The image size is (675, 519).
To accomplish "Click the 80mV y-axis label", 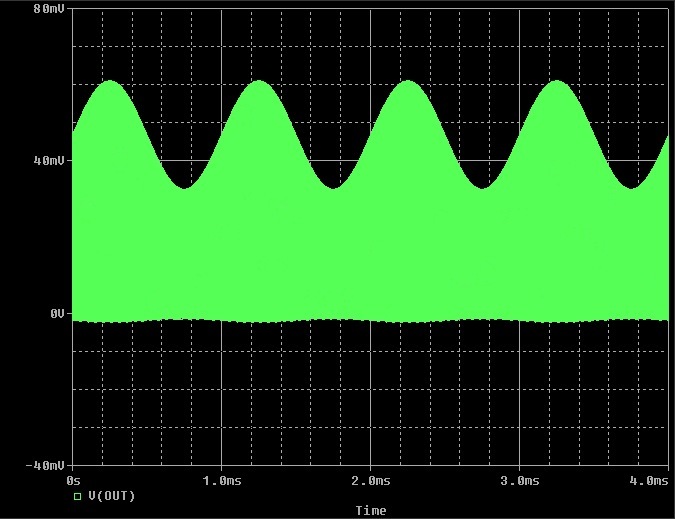I will pos(49,9).
